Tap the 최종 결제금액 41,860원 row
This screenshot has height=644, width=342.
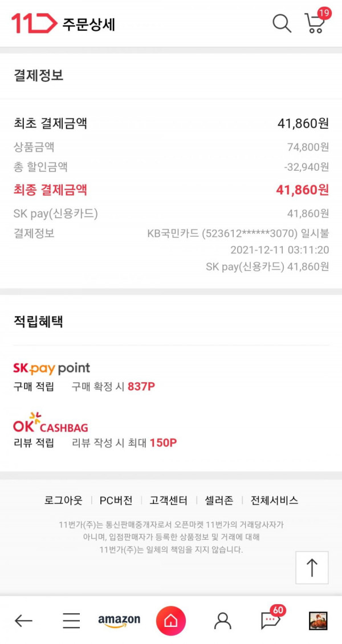(x=171, y=190)
